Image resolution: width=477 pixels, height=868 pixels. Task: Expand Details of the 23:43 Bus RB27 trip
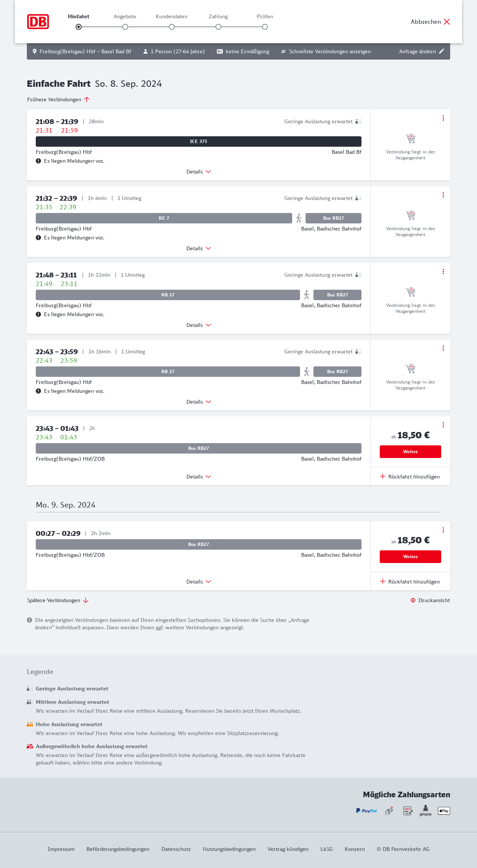coord(198,477)
